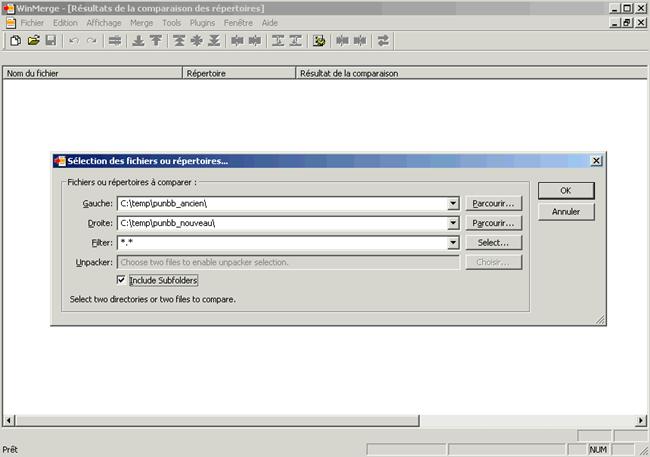Click the Redo arrow in toolbar
The width and height of the screenshot is (650, 457).
[91, 41]
